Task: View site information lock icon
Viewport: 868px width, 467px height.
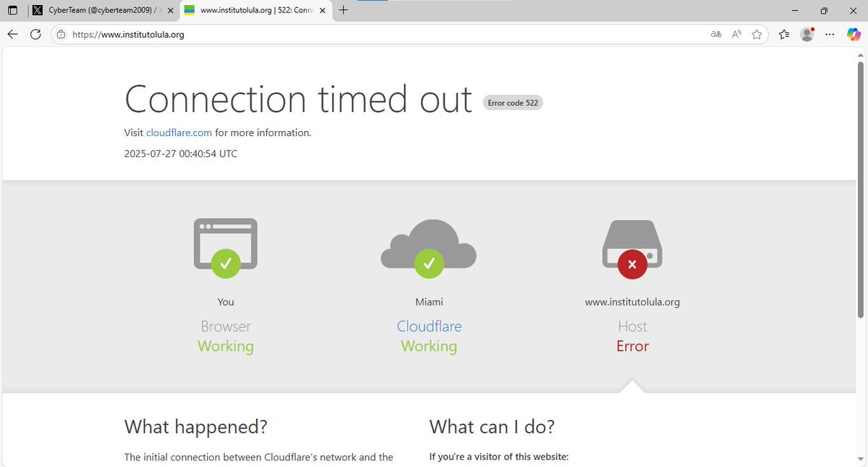Action: point(61,34)
